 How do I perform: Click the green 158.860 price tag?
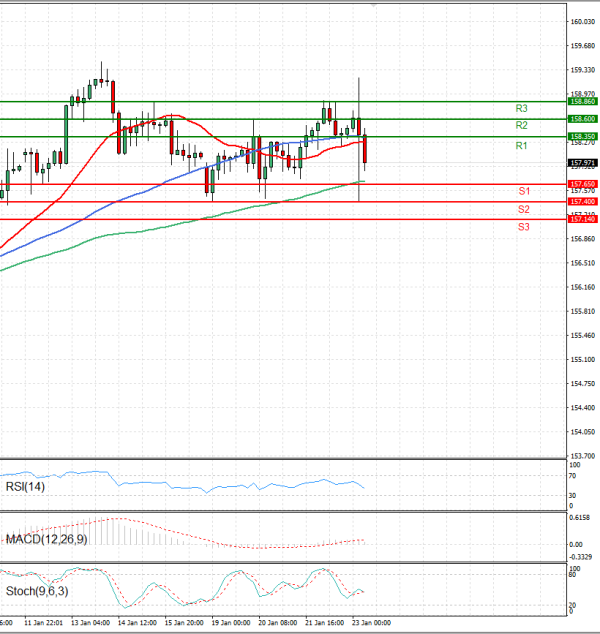582,101
